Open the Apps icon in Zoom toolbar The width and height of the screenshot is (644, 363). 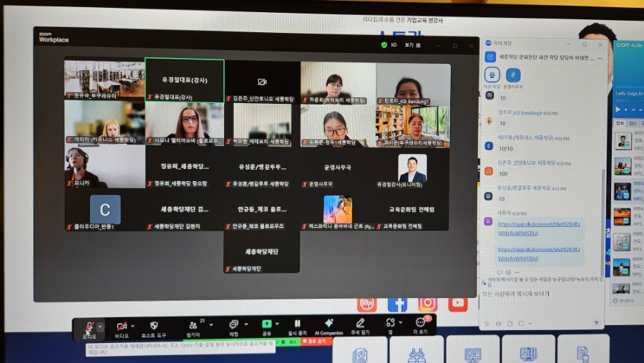390,323
